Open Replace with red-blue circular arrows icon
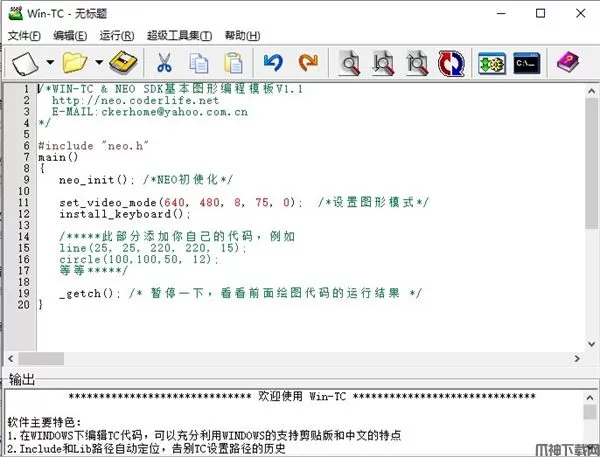This screenshot has width=600, height=457. click(451, 63)
